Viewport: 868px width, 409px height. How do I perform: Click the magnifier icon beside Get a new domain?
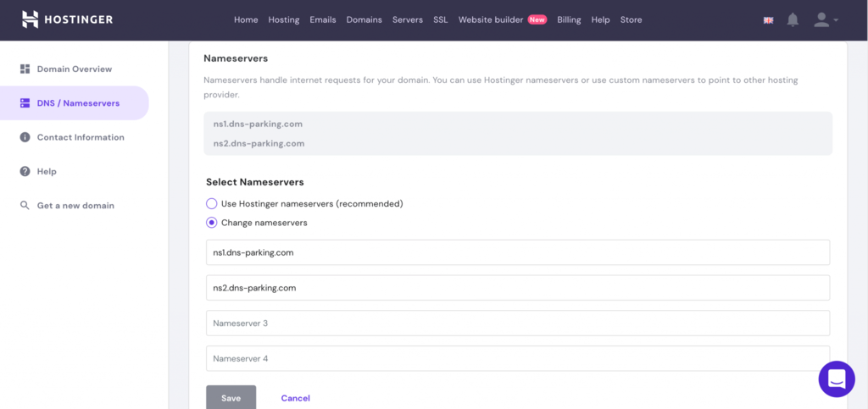coord(25,206)
